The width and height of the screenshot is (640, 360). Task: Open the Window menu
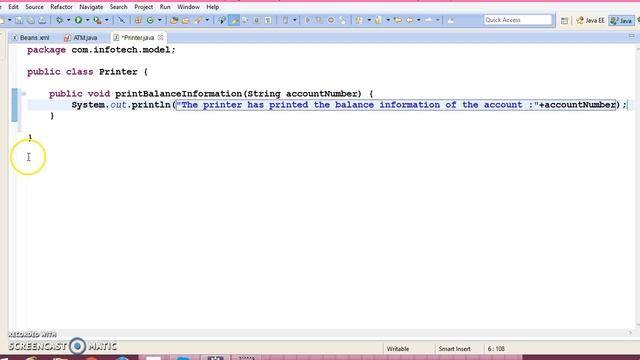click(188, 7)
